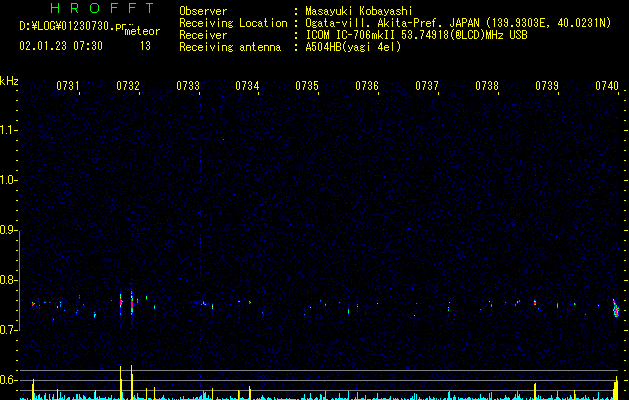This screenshot has height=400, width=629.
Task: Click the 0.7 kHz frequency label
Action: (9, 330)
